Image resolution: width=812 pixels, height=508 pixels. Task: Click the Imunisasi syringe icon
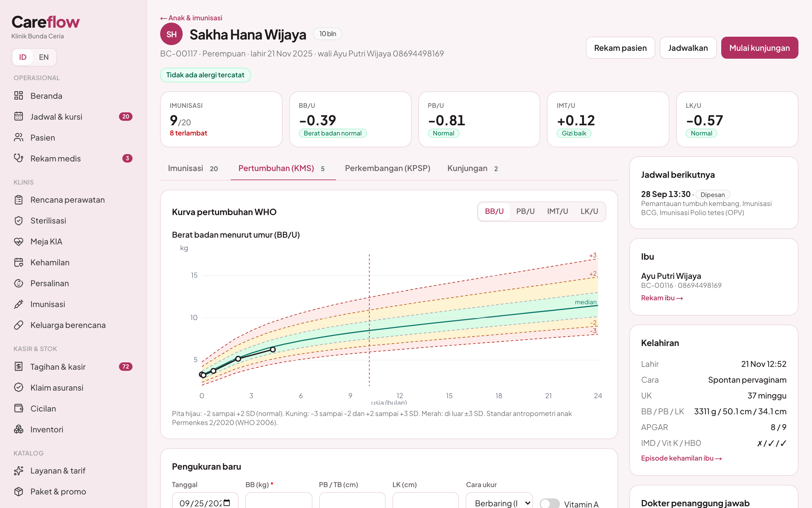[x=18, y=304]
